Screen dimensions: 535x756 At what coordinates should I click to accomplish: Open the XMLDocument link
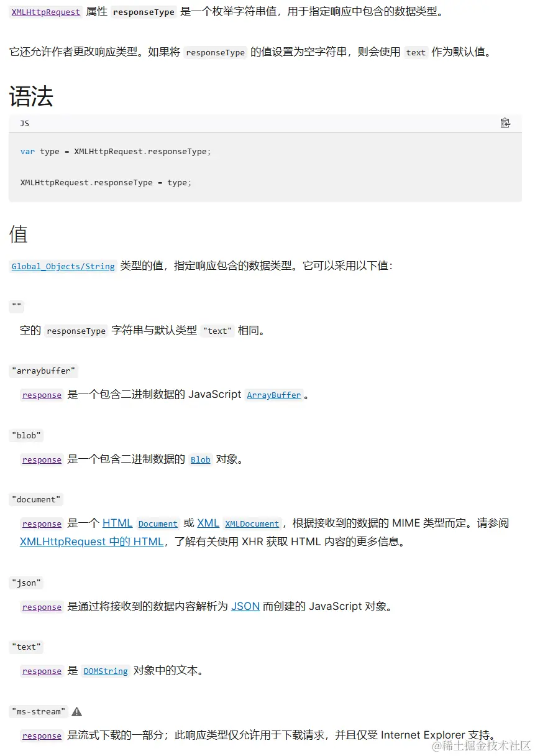click(x=252, y=523)
